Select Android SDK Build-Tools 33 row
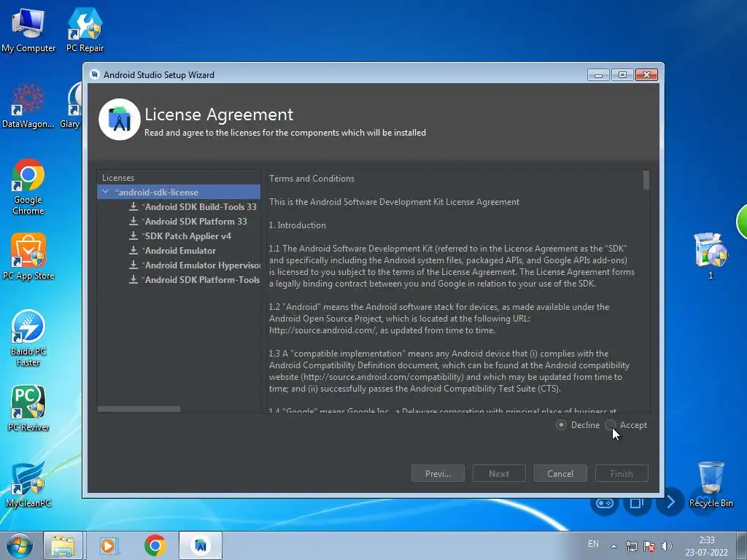This screenshot has height=560, width=747. click(179, 206)
